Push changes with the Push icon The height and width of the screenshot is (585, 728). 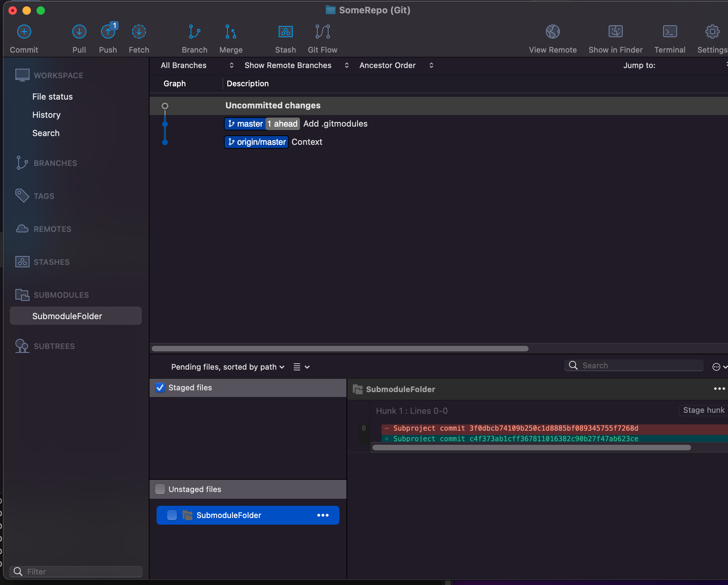[x=108, y=32]
